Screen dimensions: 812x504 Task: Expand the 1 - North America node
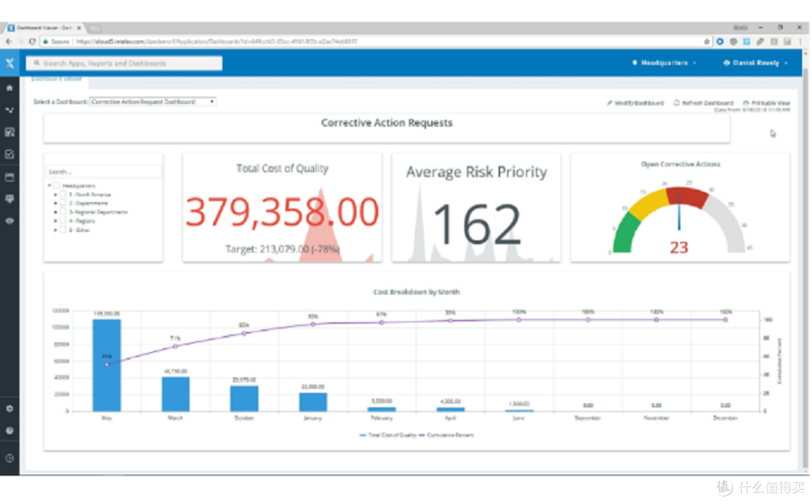point(56,195)
